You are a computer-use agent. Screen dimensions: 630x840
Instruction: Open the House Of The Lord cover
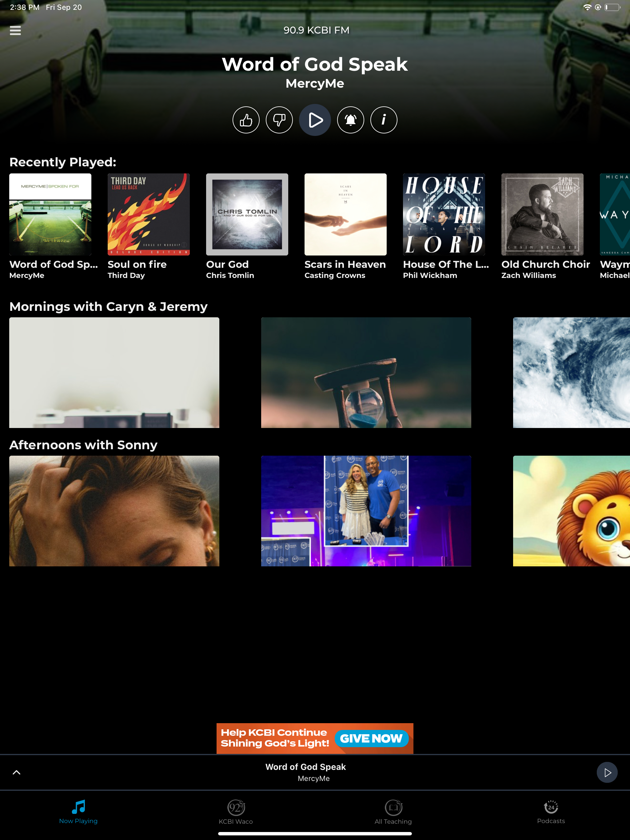click(444, 215)
